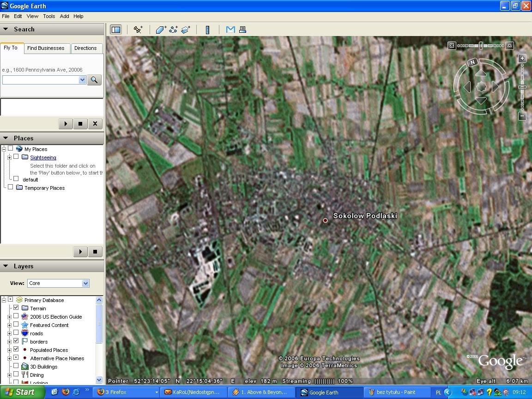Collapse the Search panel header arrow

tap(6, 29)
